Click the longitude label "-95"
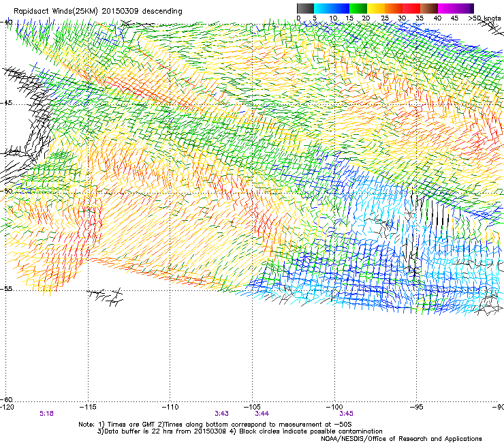The width and height of the screenshot is (504, 443). tap(417, 407)
